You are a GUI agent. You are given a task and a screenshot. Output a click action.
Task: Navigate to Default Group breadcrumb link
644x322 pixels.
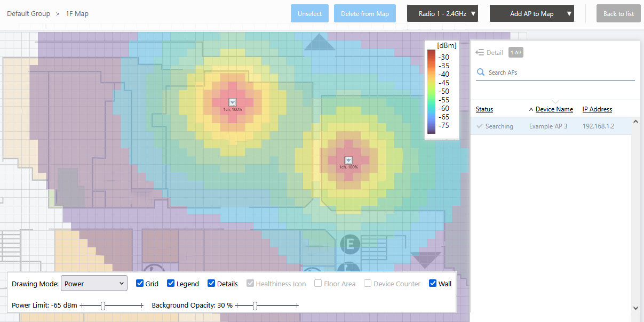(28, 13)
